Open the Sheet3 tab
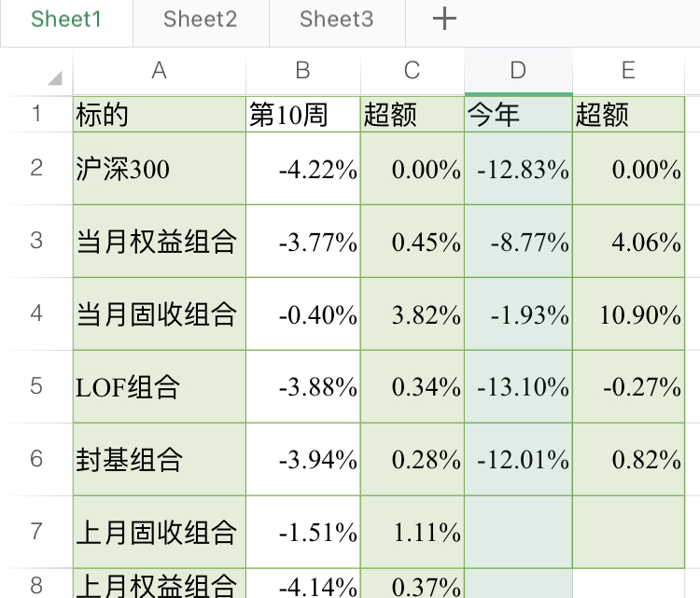 click(336, 19)
